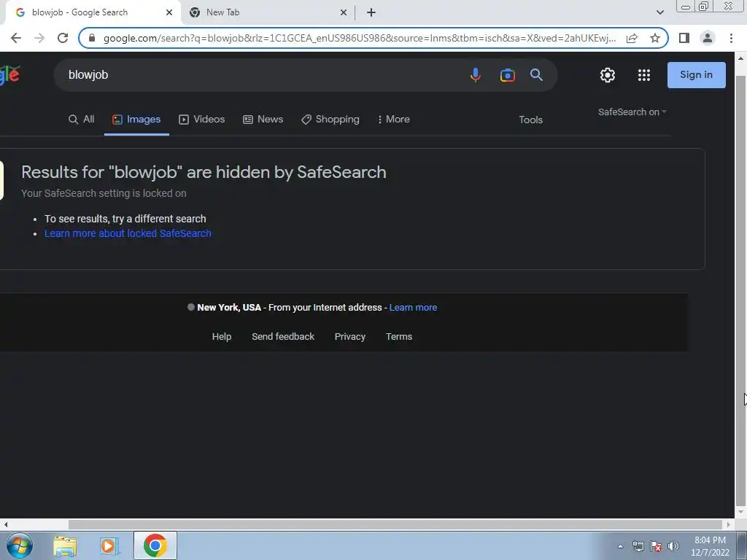Open the Chrome three-dot menu
Image resolution: width=747 pixels, height=560 pixels.
click(x=731, y=38)
